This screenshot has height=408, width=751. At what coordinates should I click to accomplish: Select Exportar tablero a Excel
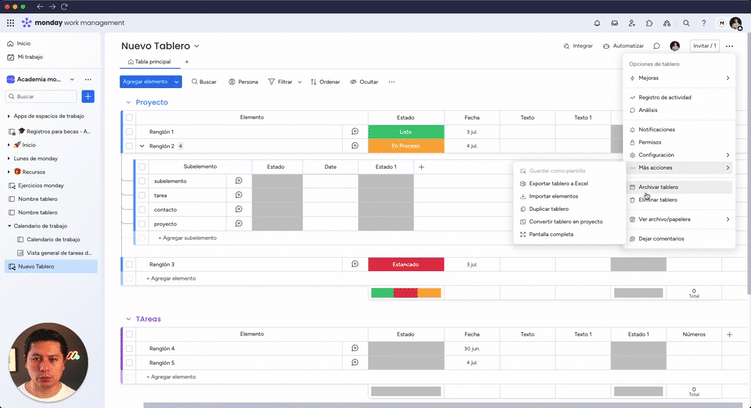click(558, 184)
